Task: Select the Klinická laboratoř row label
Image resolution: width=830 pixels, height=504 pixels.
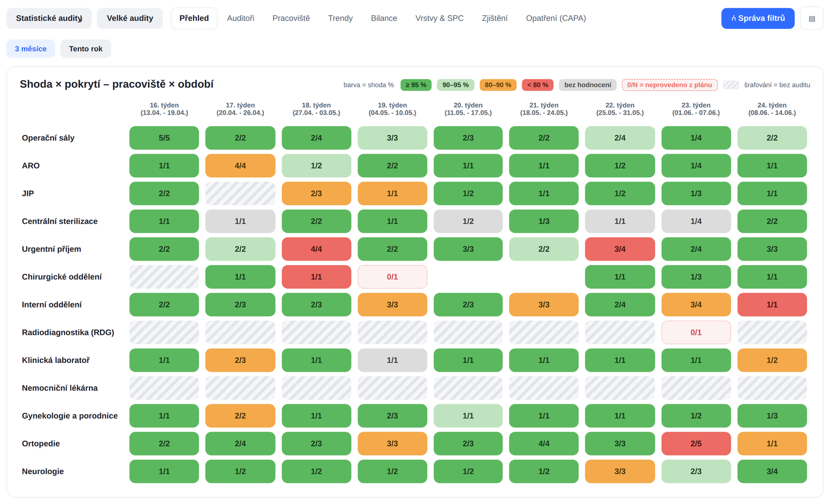Action: click(x=56, y=360)
